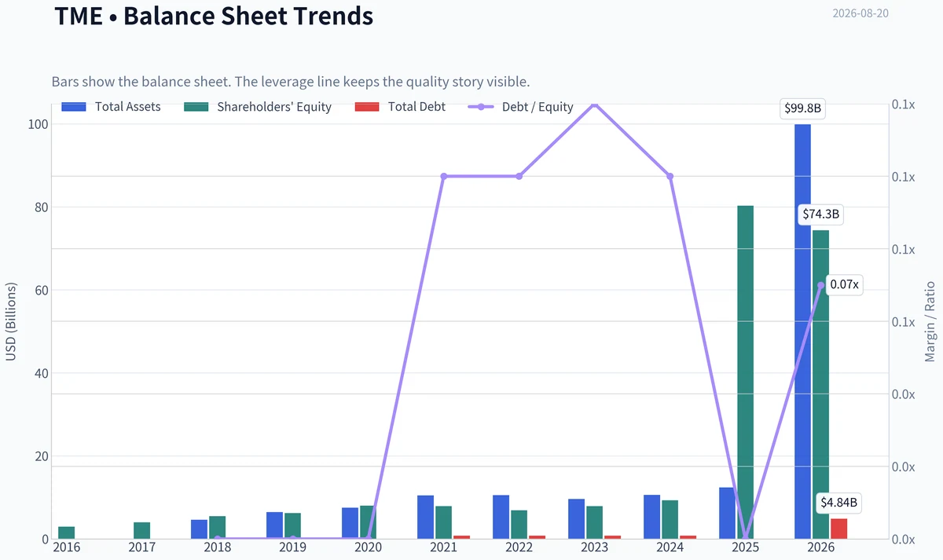Click the 2026 Total Debt red bar
Image resolution: width=943 pixels, height=560 pixels.
click(x=839, y=529)
